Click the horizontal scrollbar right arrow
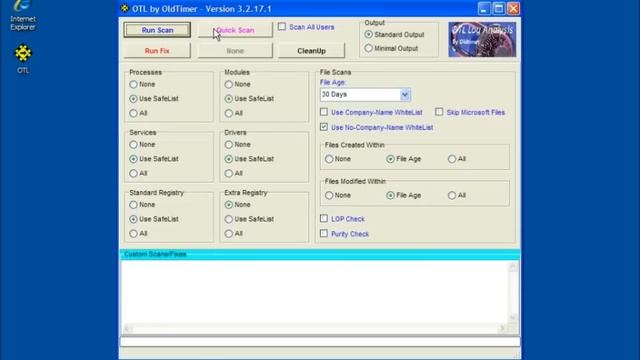 coord(502,329)
